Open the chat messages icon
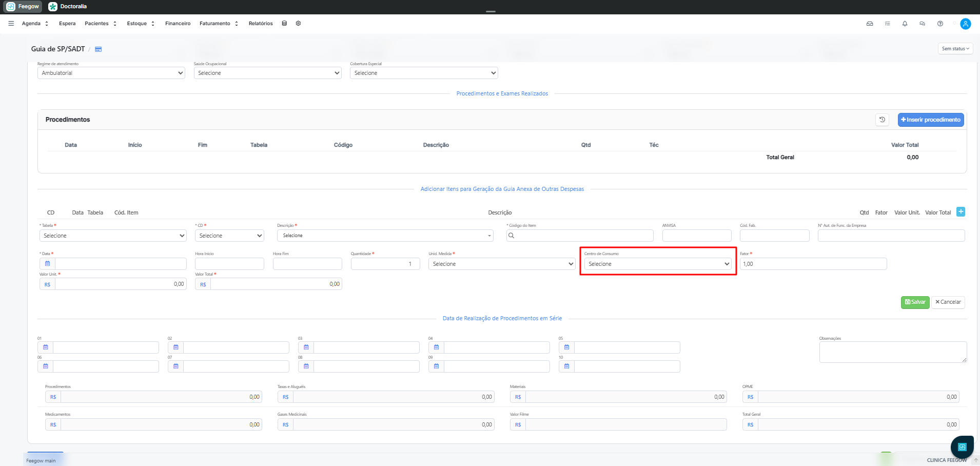Viewport: 980px width, 466px height. pyautogui.click(x=922, y=24)
